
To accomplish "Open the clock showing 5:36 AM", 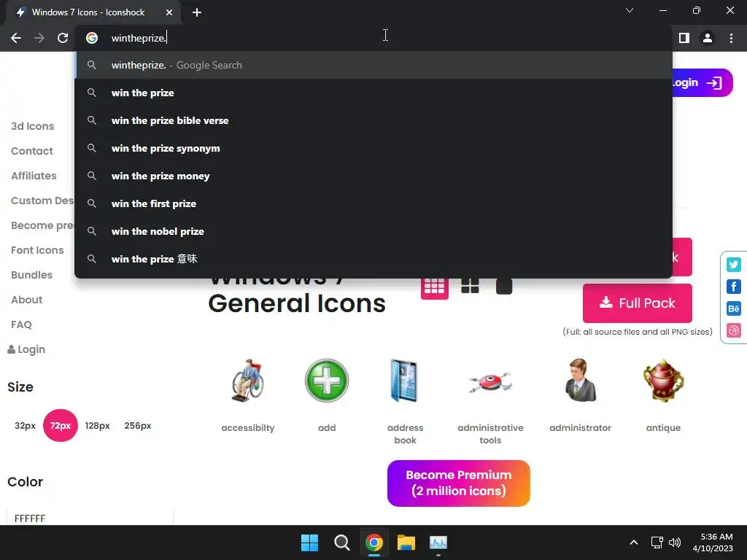I will pyautogui.click(x=712, y=542).
